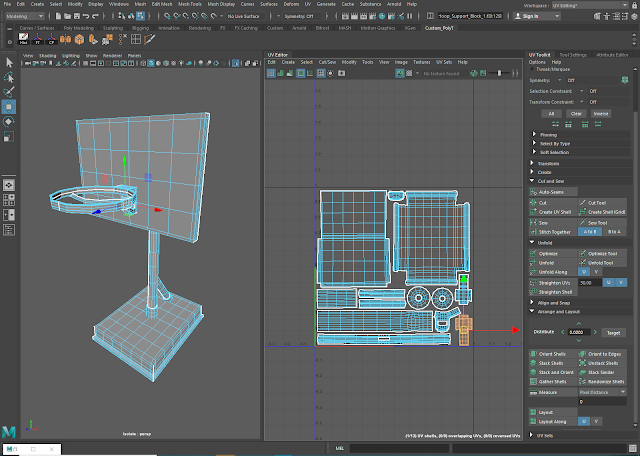Click the Target button beside Distribute

pyautogui.click(x=613, y=332)
